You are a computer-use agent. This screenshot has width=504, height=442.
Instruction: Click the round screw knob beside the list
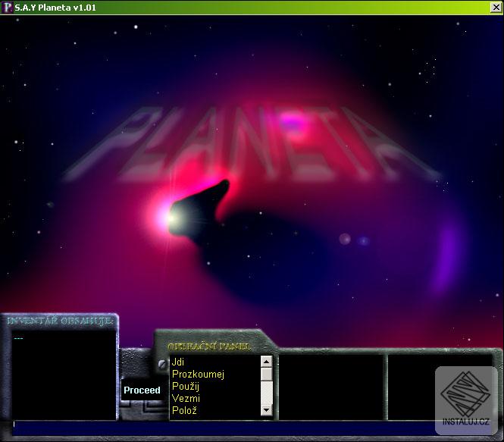(x=162, y=364)
